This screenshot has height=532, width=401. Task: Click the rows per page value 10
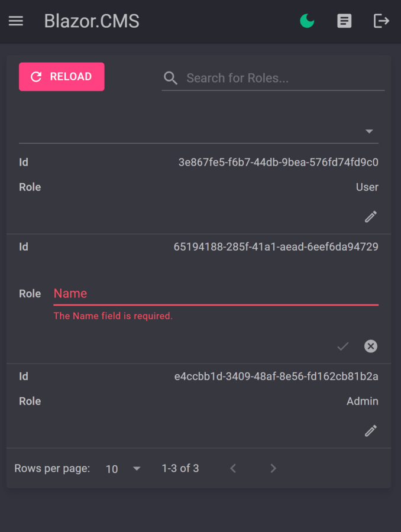tap(112, 469)
